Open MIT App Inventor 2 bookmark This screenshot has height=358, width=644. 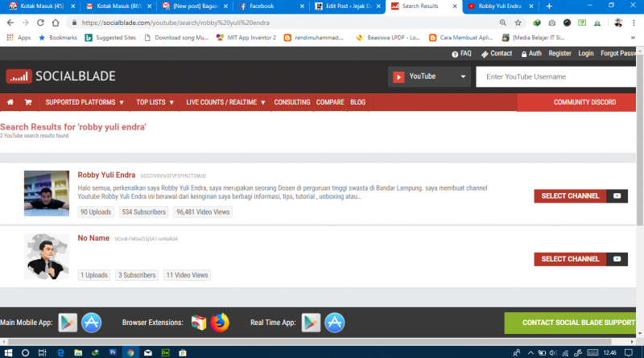pyautogui.click(x=246, y=37)
